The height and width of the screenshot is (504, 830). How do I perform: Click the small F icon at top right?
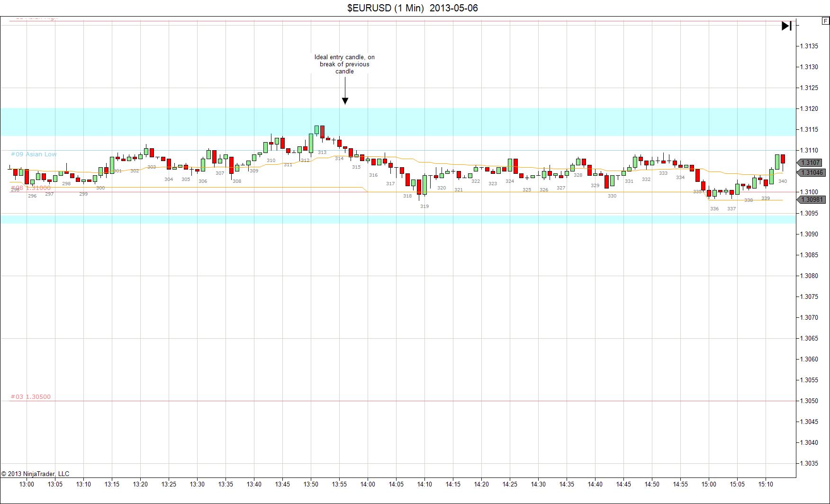825,21
